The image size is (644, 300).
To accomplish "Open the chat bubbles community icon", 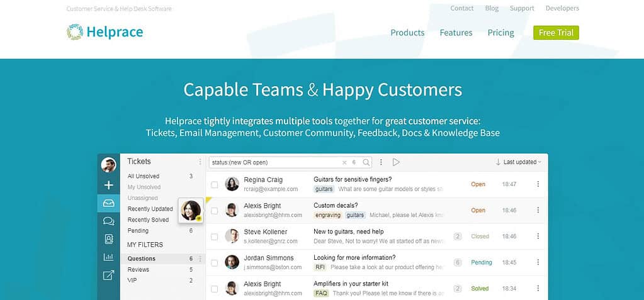I will pos(108,221).
